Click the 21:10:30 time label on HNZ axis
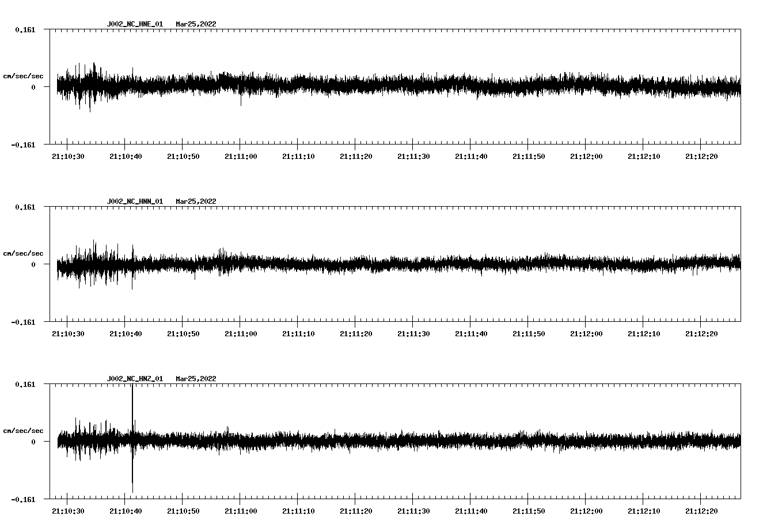Image resolution: width=782 pixels, height=532 pixels. coord(68,511)
